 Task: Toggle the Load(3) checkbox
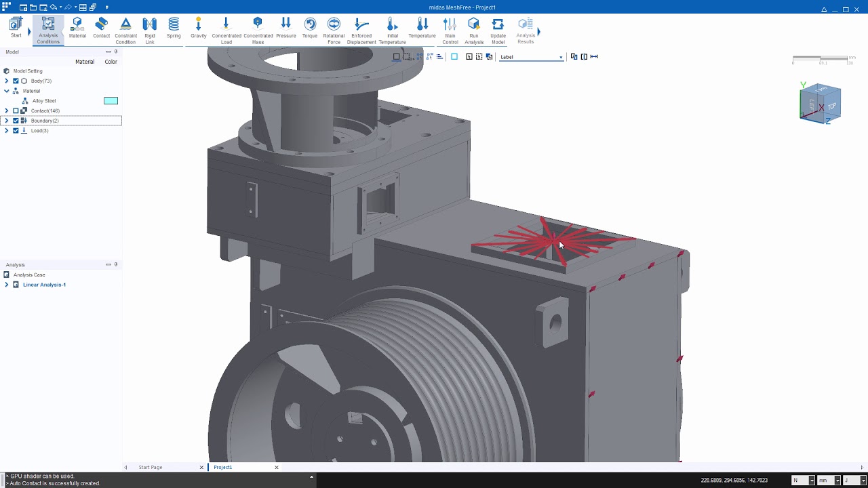point(16,130)
